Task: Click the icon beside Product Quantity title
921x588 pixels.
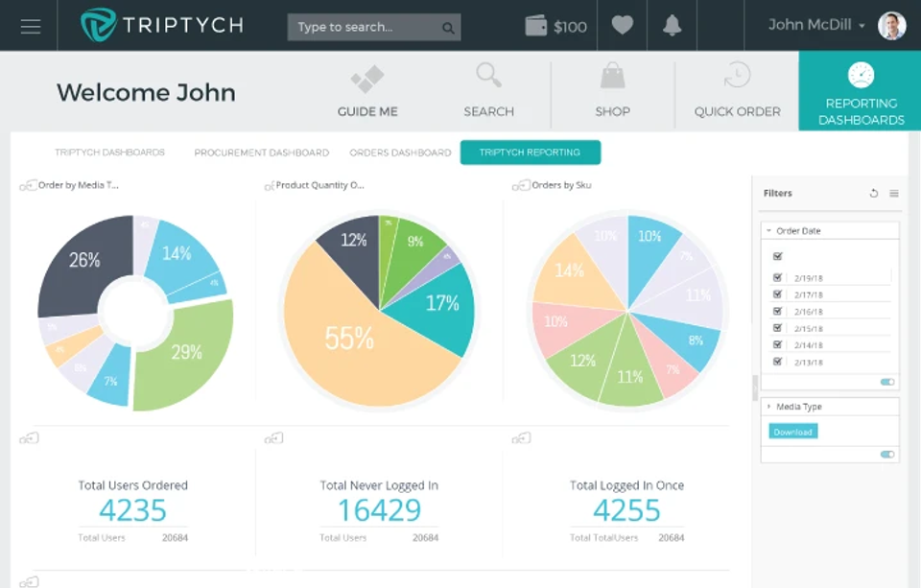Action: click(270, 186)
